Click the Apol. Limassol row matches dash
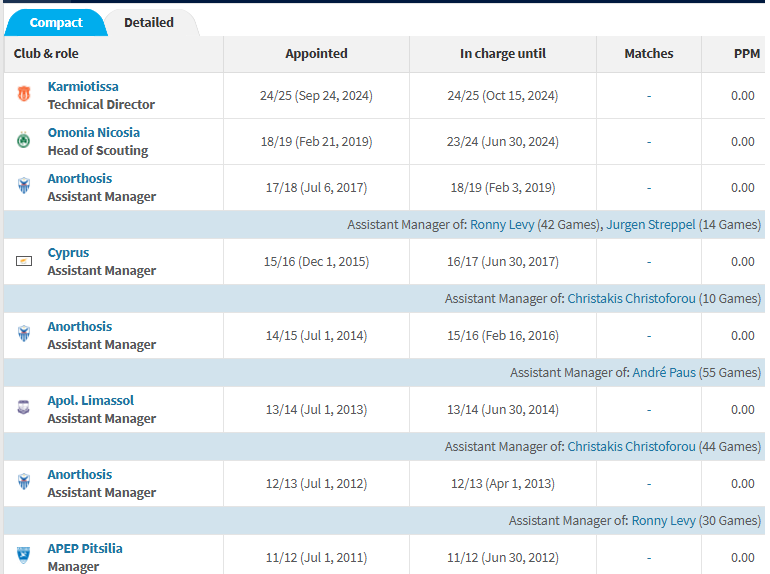 point(649,410)
